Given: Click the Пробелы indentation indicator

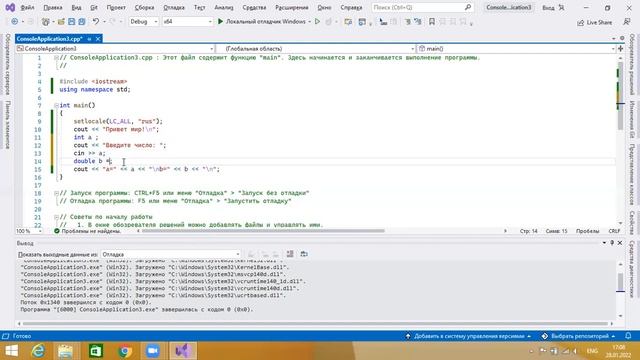Looking at the screenshot, I should click(x=587, y=231).
